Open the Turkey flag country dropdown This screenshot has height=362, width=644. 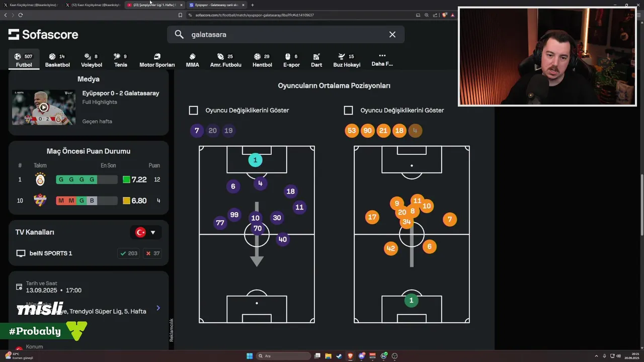146,232
